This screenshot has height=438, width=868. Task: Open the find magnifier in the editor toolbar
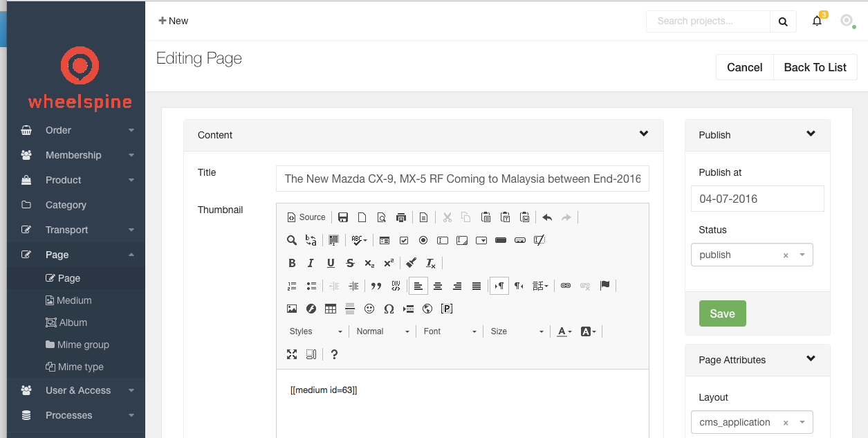pos(292,240)
